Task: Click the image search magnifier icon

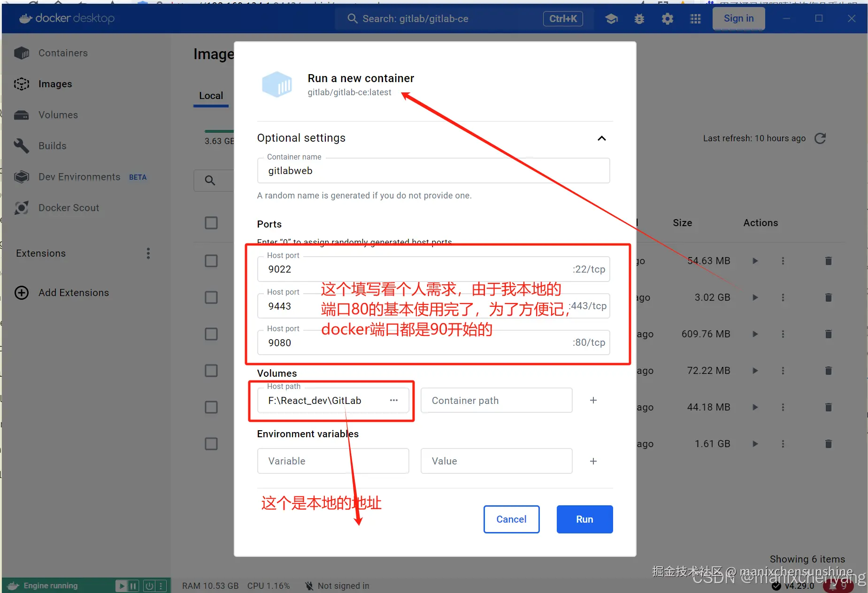Action: pyautogui.click(x=210, y=180)
